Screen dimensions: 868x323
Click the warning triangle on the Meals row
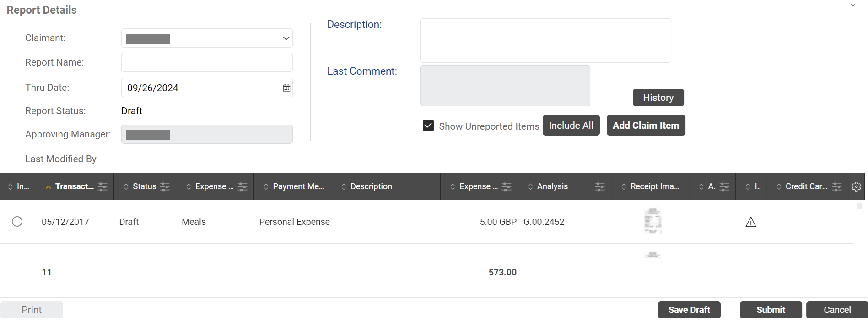click(x=751, y=222)
